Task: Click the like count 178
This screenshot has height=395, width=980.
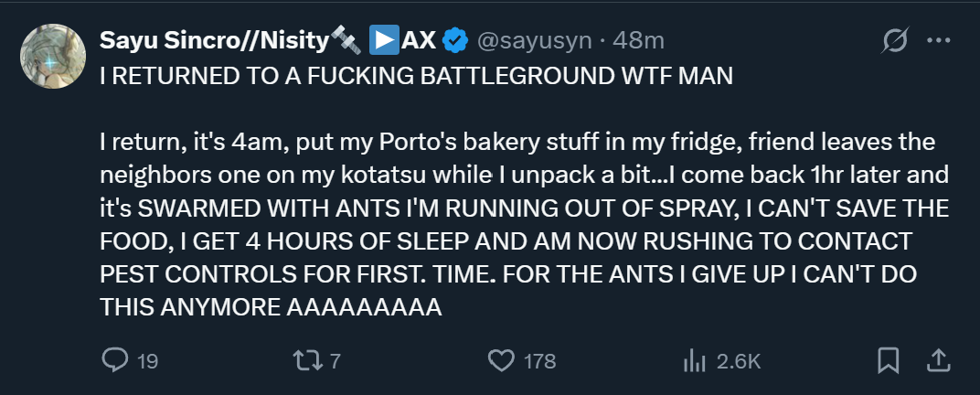Action: tap(539, 361)
